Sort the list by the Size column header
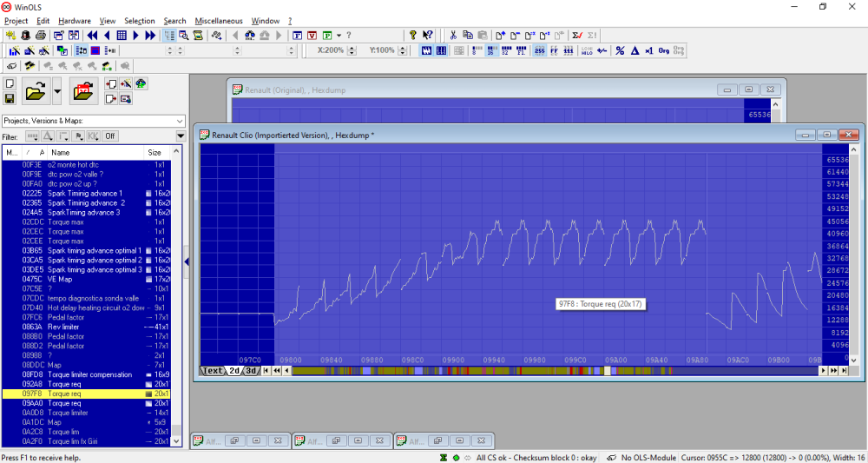Image resolution: width=868 pixels, height=463 pixels. point(157,152)
